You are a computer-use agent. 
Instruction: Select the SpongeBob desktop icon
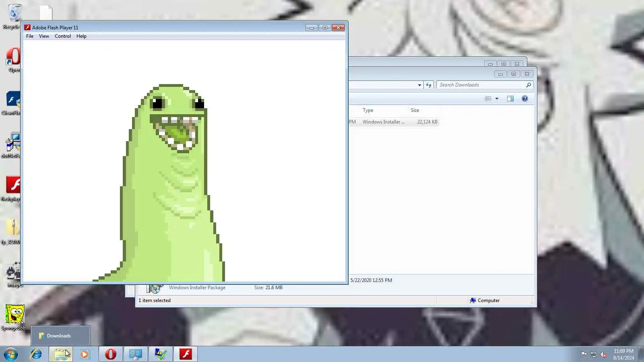[x=15, y=318]
